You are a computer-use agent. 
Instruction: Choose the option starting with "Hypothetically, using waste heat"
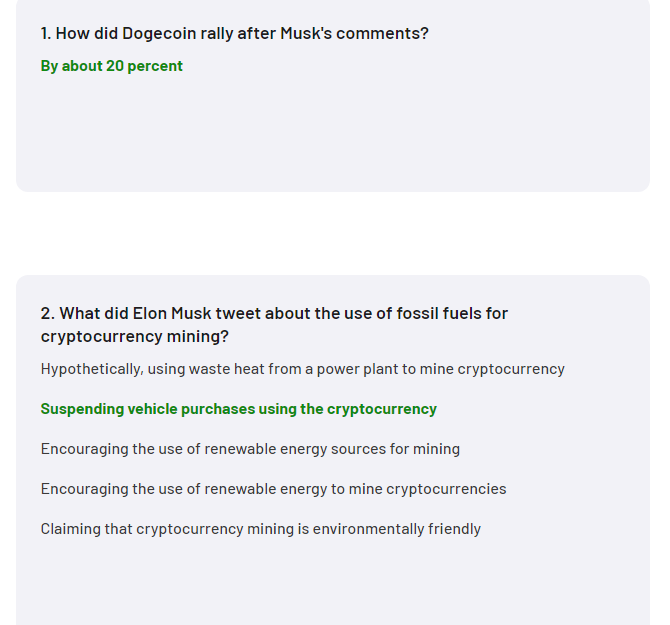click(303, 369)
